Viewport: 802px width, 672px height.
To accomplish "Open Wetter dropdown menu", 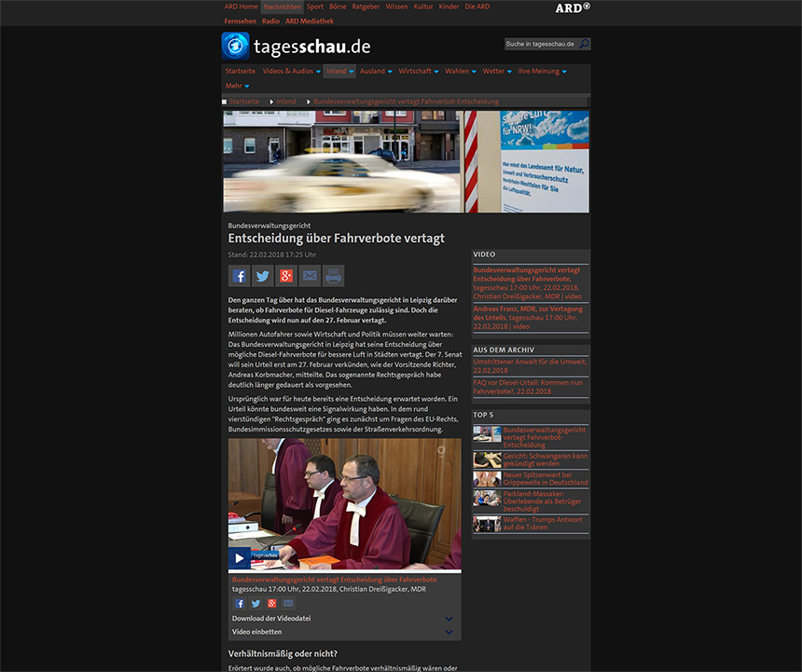I will click(x=497, y=71).
